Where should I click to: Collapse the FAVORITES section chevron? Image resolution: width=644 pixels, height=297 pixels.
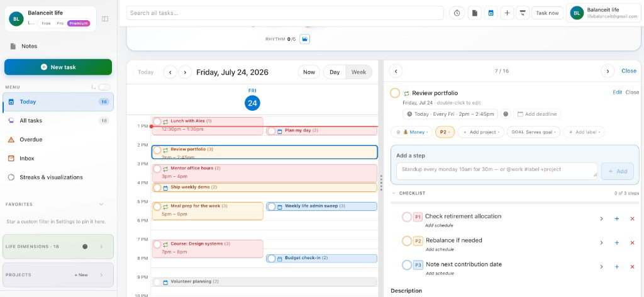[x=101, y=204]
